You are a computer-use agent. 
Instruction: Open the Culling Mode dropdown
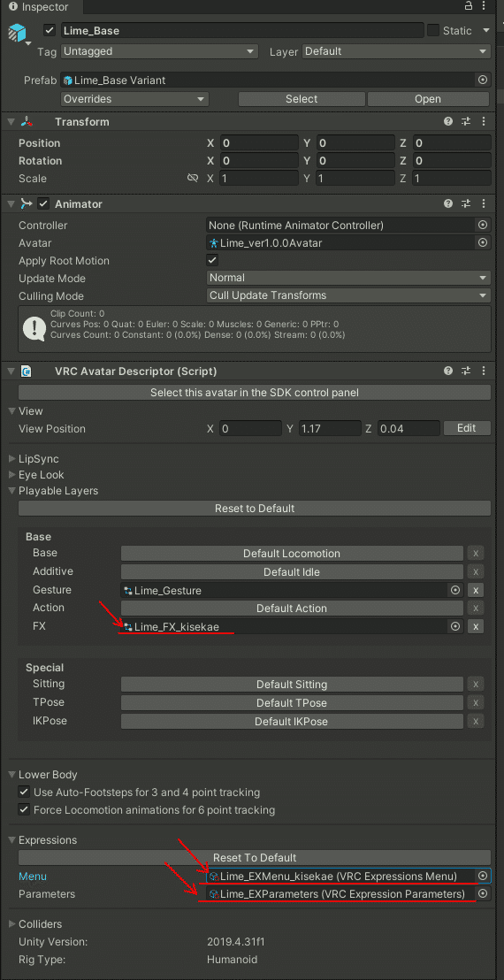(348, 295)
